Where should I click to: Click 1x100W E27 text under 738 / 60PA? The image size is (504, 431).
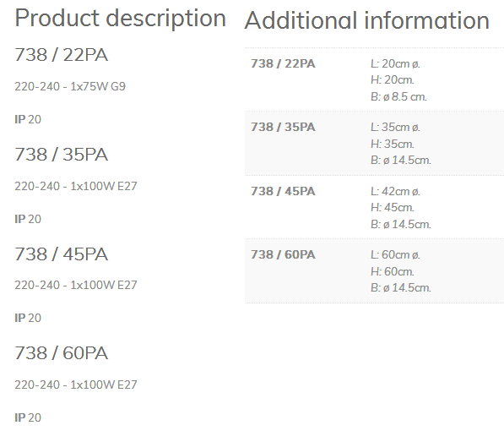tap(104, 385)
